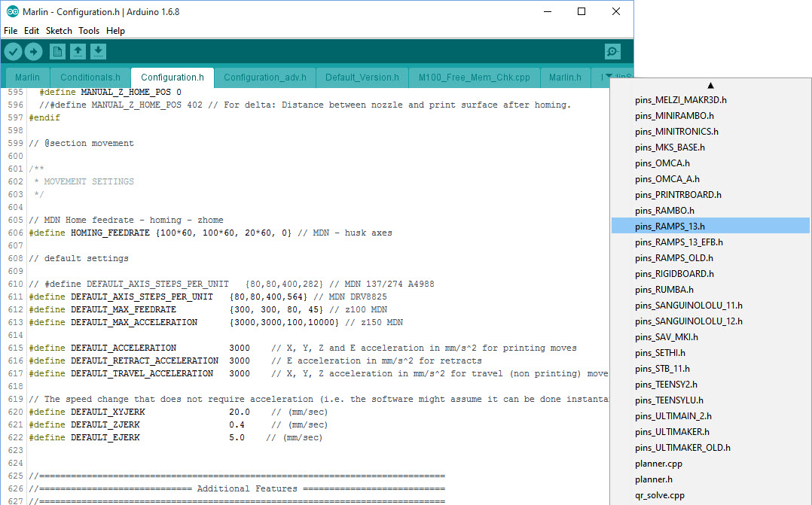Click the Arduino logo in the title bar

tap(12, 11)
